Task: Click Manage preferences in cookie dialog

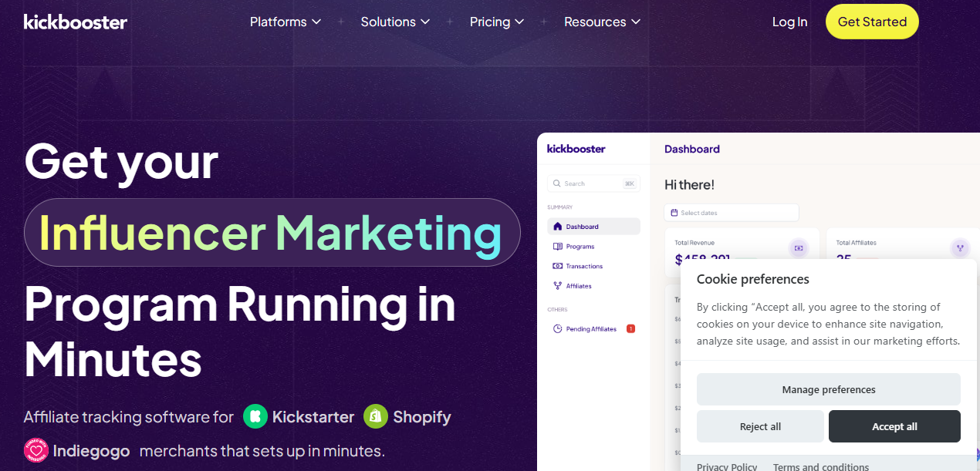Action: [x=828, y=389]
